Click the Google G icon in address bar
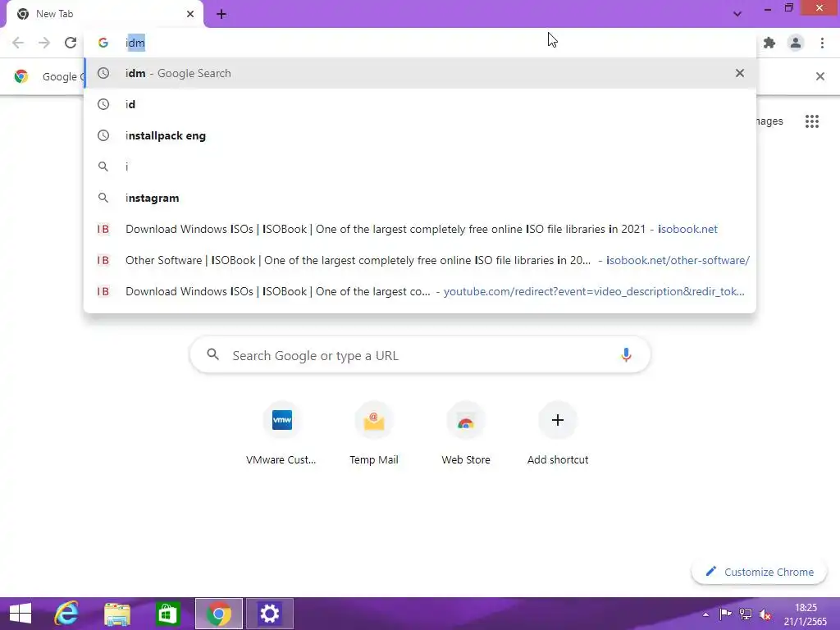Viewport: 840px width, 630px height. pyautogui.click(x=103, y=43)
